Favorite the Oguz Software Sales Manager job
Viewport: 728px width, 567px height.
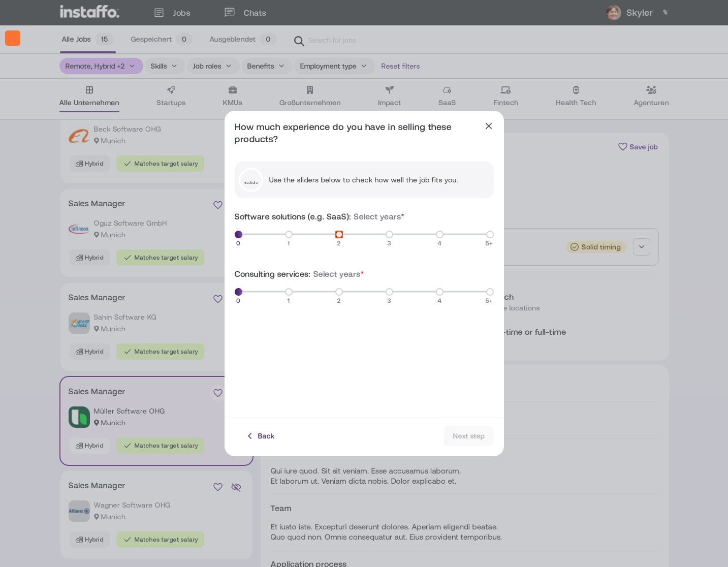(218, 205)
